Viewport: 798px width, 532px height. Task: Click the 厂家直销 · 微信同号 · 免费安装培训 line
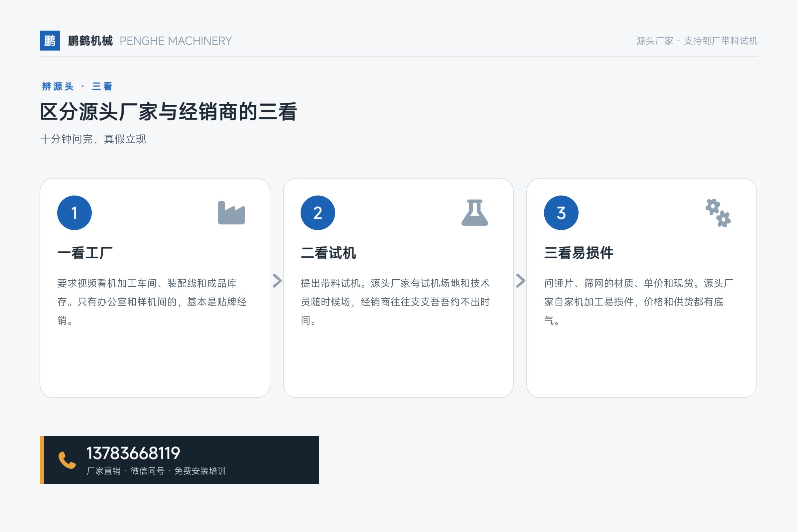pyautogui.click(x=156, y=471)
